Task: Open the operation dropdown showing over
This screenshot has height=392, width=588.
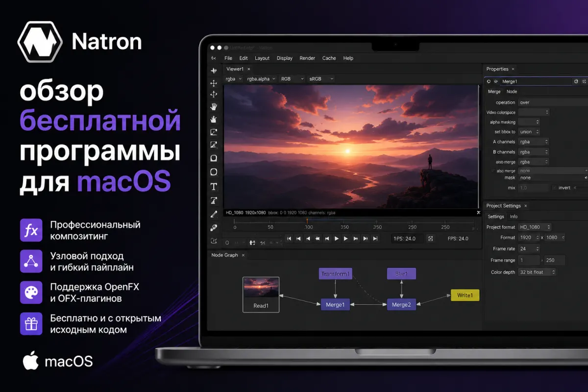Action: tap(553, 102)
